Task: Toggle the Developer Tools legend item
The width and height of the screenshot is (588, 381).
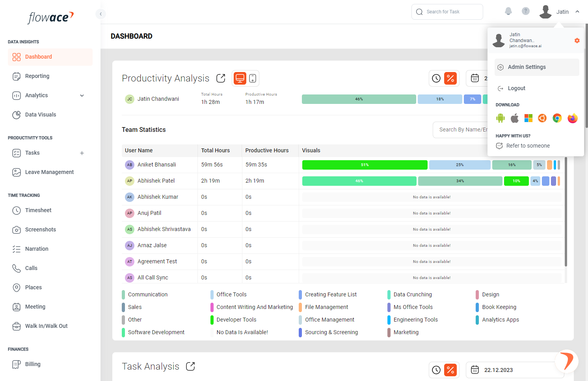Action: tap(233, 320)
